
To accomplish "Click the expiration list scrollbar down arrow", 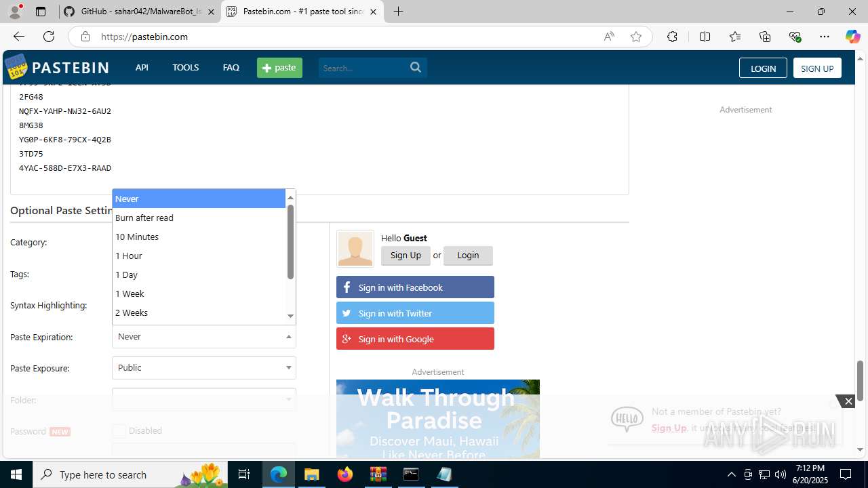I will [291, 316].
